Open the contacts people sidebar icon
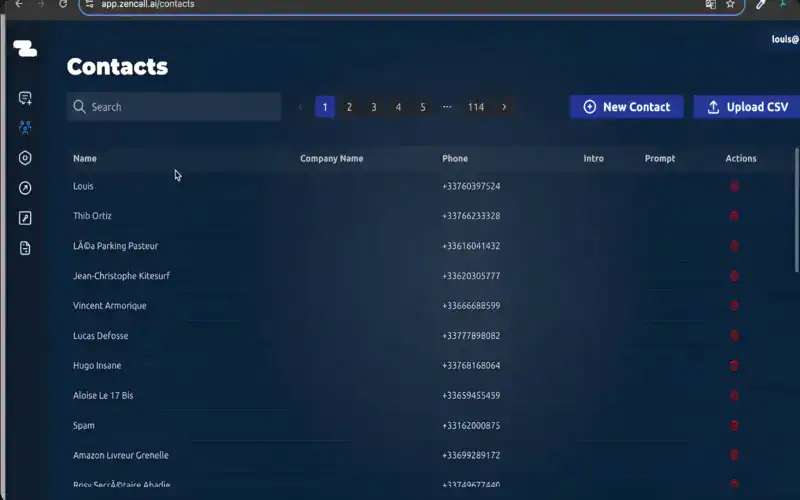The image size is (800, 500). [x=25, y=128]
